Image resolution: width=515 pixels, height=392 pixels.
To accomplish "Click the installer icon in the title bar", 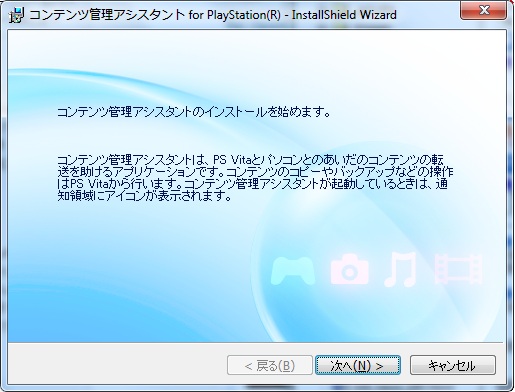I will tap(16, 15).
